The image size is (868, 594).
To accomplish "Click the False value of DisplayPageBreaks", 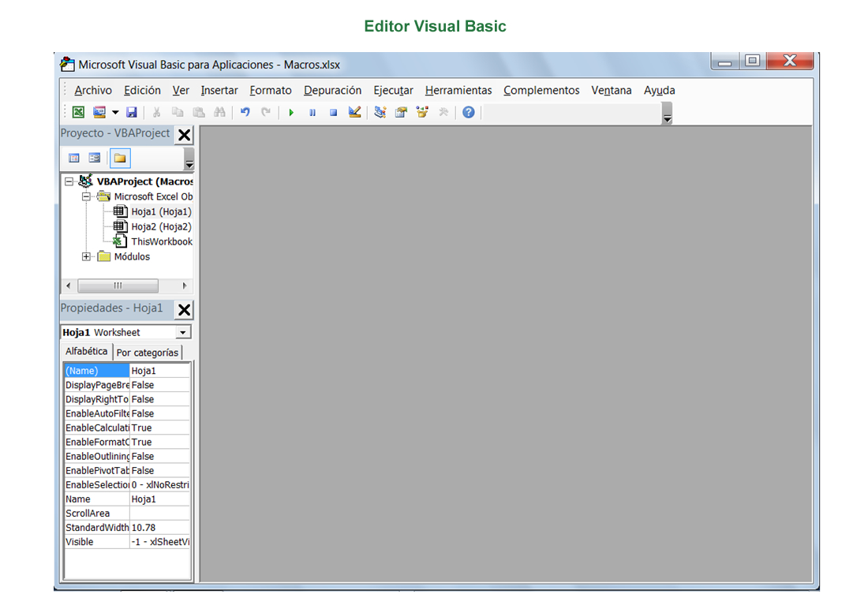I will tap(160, 385).
